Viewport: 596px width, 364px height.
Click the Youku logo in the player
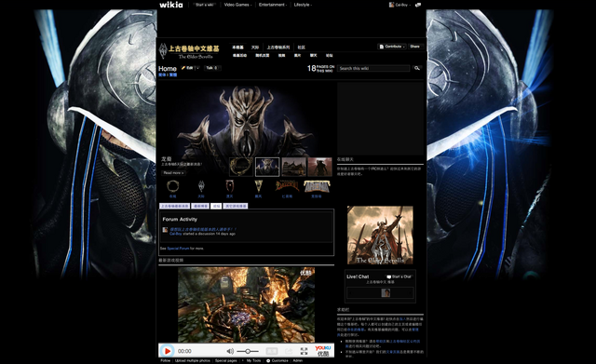coord(323,351)
